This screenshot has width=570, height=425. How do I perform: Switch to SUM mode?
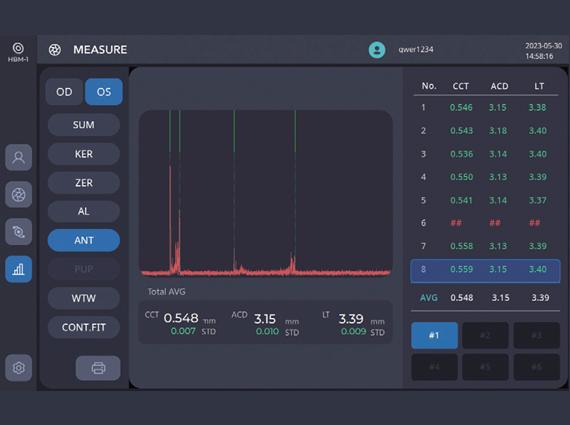[x=84, y=125]
